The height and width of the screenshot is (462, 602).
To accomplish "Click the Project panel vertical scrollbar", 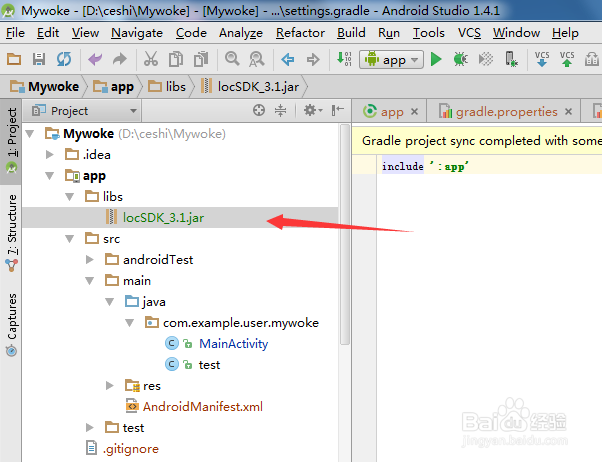I will [x=345, y=234].
